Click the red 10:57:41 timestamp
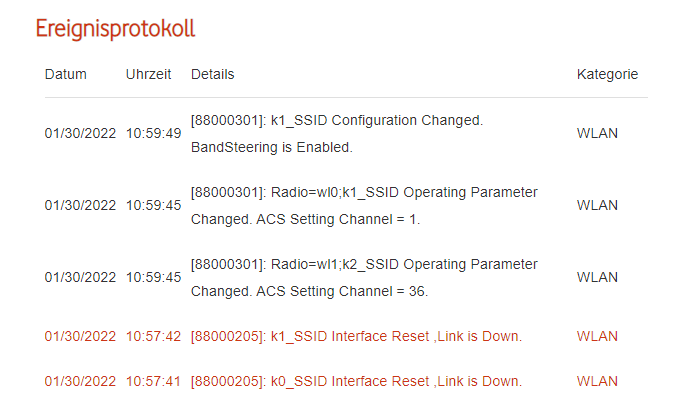The image size is (699, 410). [153, 381]
